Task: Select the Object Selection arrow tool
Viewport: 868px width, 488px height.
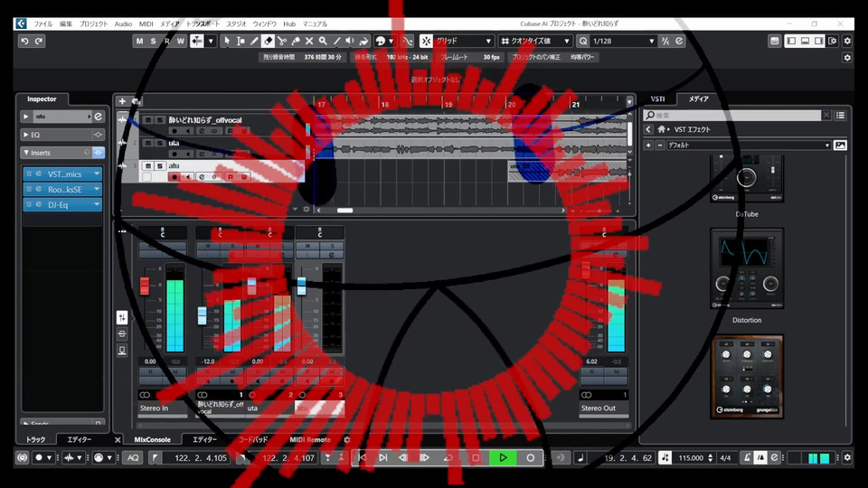Action: 226,41
